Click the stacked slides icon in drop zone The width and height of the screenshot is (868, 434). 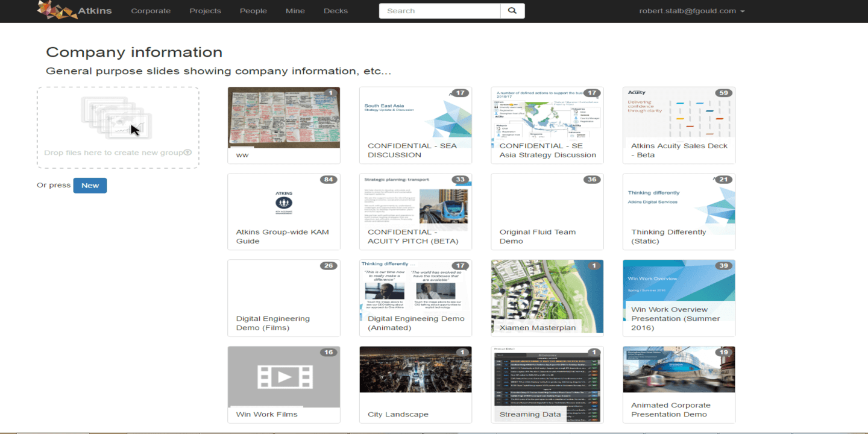118,117
